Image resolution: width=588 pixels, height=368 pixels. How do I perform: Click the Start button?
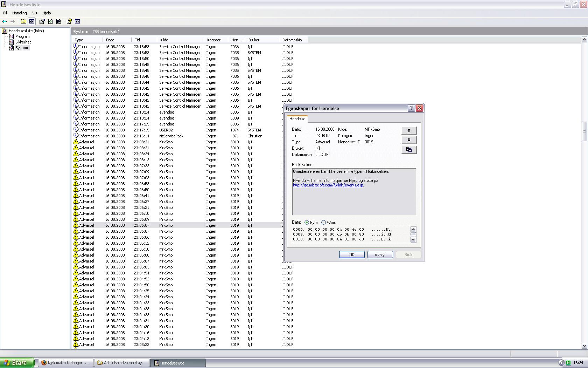coord(17,363)
